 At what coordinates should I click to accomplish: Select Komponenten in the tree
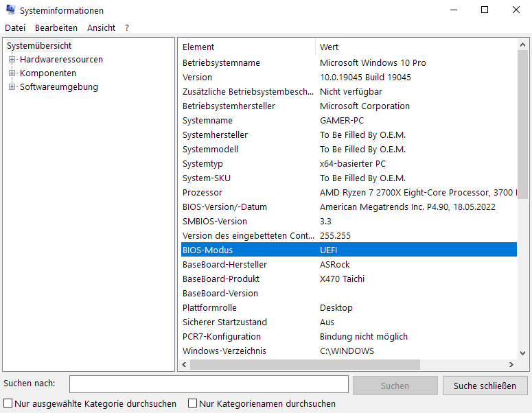(48, 73)
